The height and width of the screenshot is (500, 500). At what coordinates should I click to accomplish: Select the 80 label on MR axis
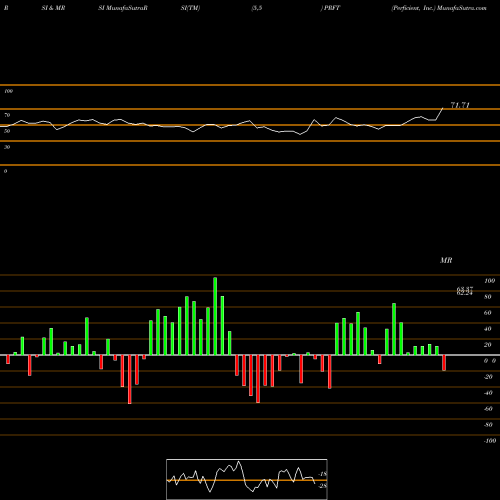[x=488, y=297]
